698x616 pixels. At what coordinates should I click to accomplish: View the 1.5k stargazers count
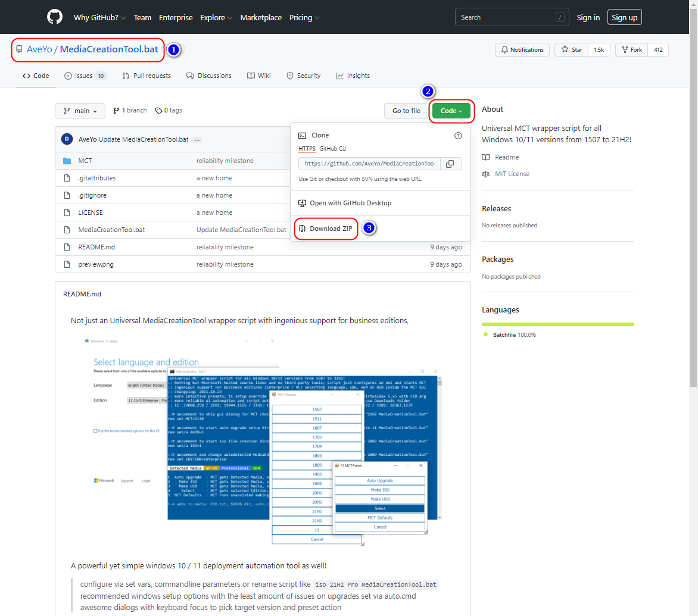coord(599,50)
